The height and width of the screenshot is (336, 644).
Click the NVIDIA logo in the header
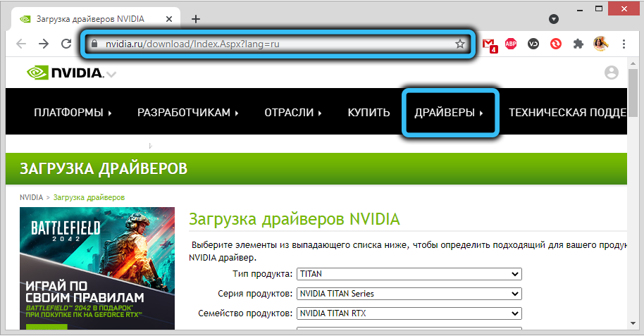click(65, 73)
